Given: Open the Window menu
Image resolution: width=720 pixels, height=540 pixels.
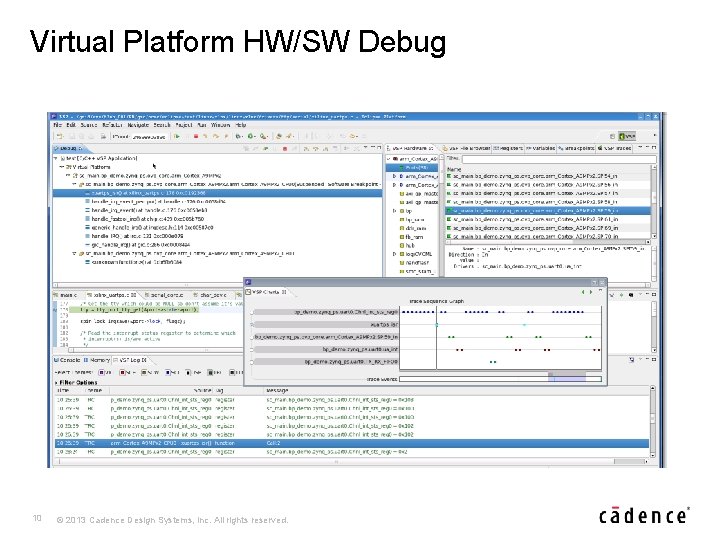Looking at the screenshot, I should (x=220, y=125).
